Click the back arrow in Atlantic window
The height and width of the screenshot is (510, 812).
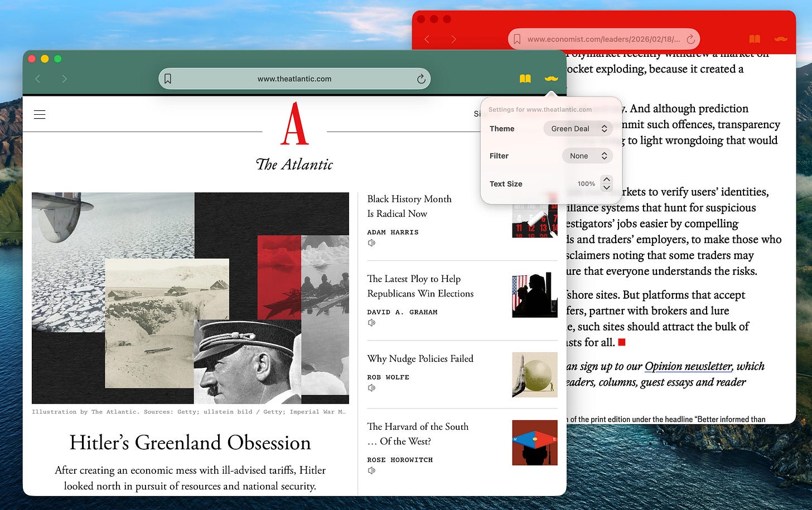tap(38, 79)
